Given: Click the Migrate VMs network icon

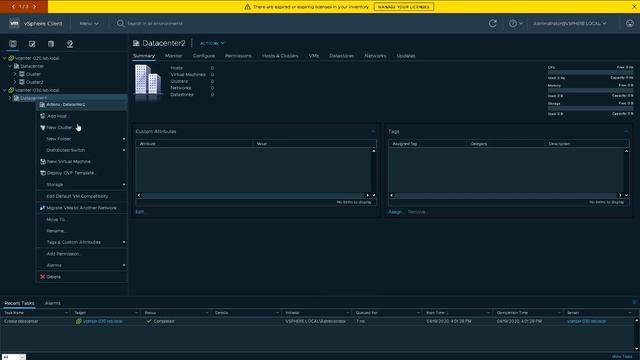Looking at the screenshot, I should pyautogui.click(x=42, y=208).
